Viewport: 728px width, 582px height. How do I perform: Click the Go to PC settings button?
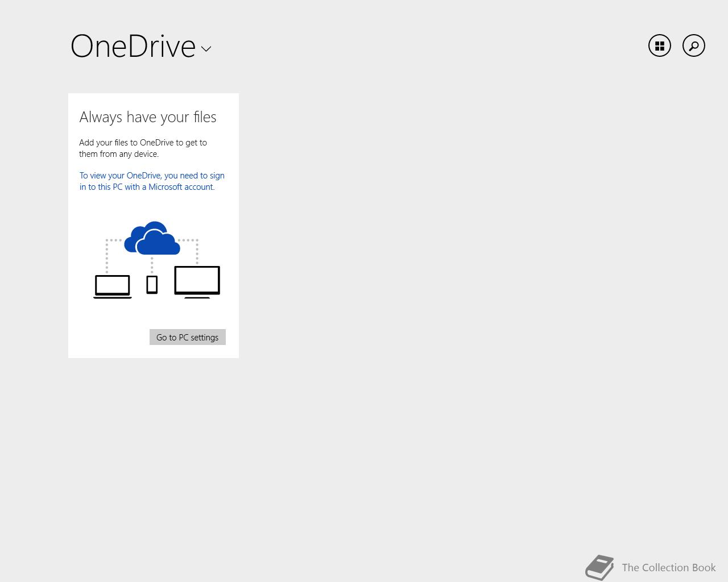[188, 337]
